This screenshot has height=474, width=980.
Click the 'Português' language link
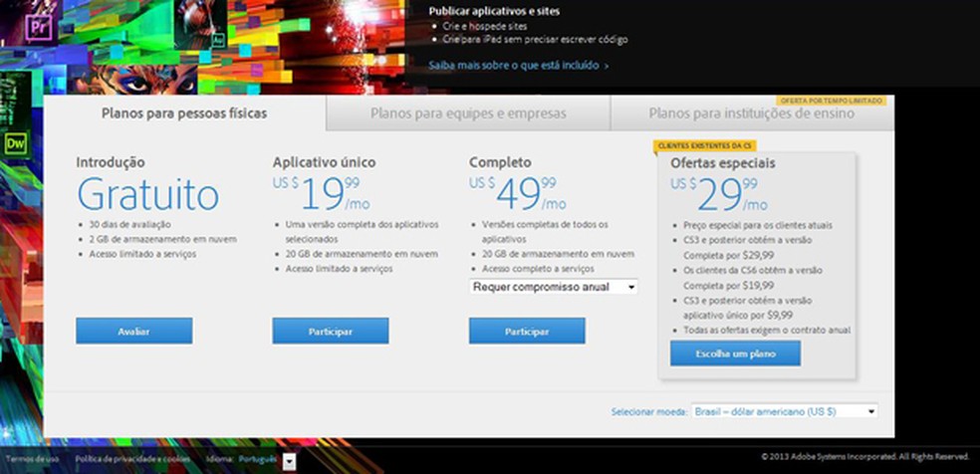(x=258, y=459)
